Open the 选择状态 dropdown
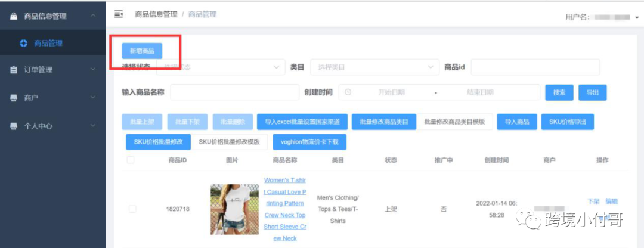Viewport: 644px width, 248px height. 221,67
